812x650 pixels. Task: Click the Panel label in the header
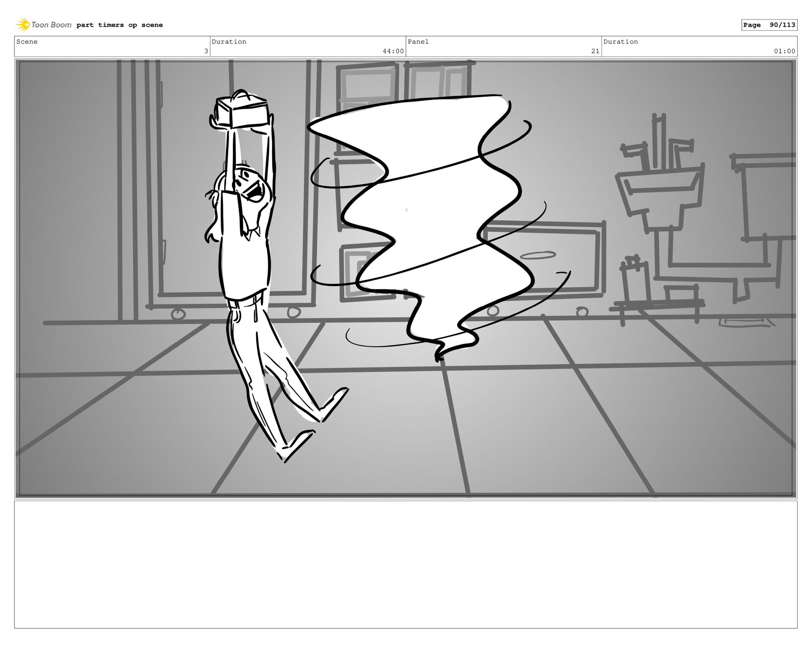click(x=418, y=41)
